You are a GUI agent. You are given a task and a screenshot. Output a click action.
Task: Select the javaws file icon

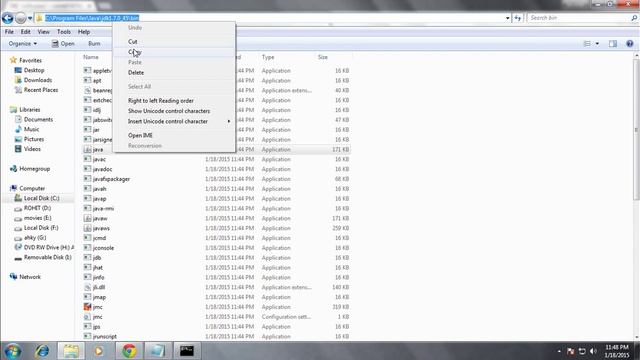(87, 228)
